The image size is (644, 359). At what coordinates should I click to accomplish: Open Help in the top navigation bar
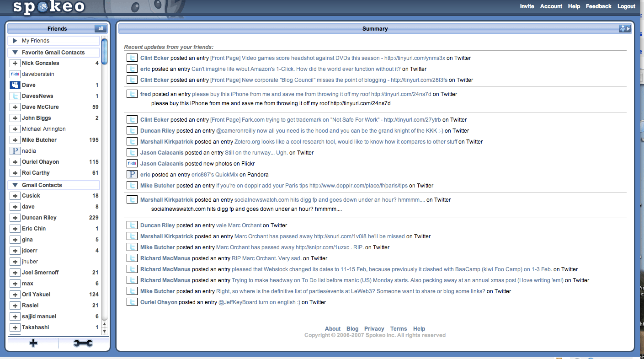tap(574, 6)
